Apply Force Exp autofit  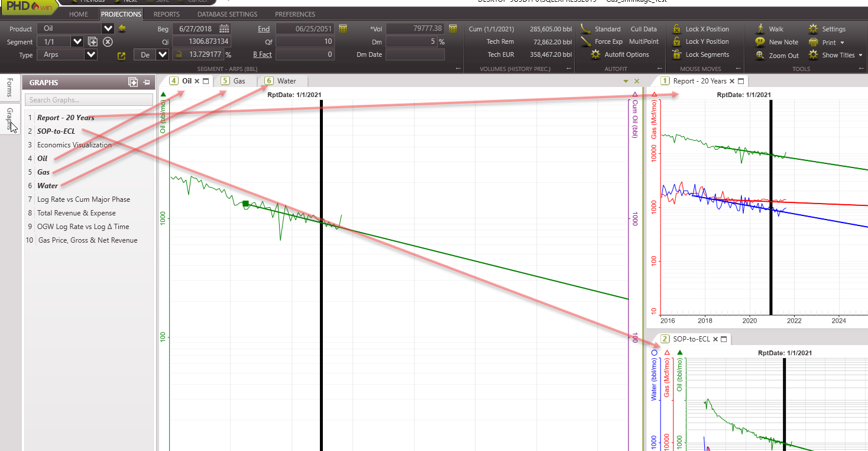click(607, 41)
